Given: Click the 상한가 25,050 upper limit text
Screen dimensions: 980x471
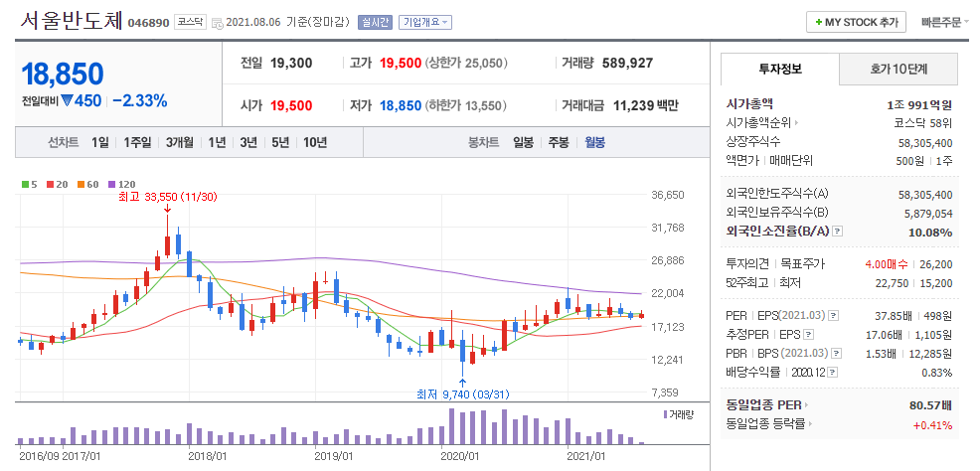Looking at the screenshot, I should 466,63.
